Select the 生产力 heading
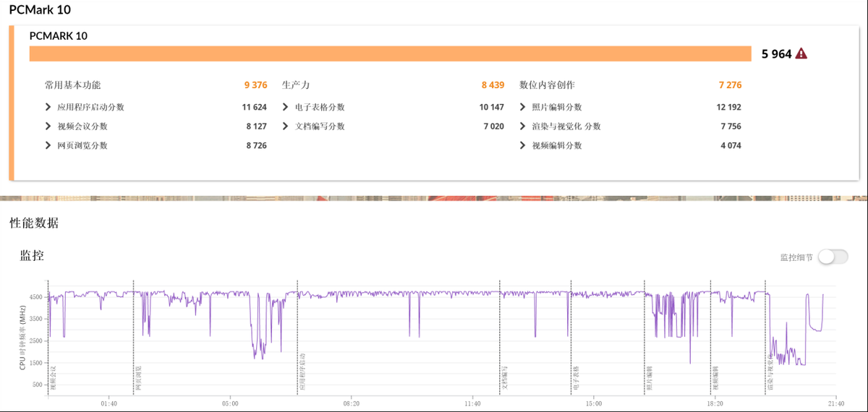868x412 pixels. coord(296,85)
